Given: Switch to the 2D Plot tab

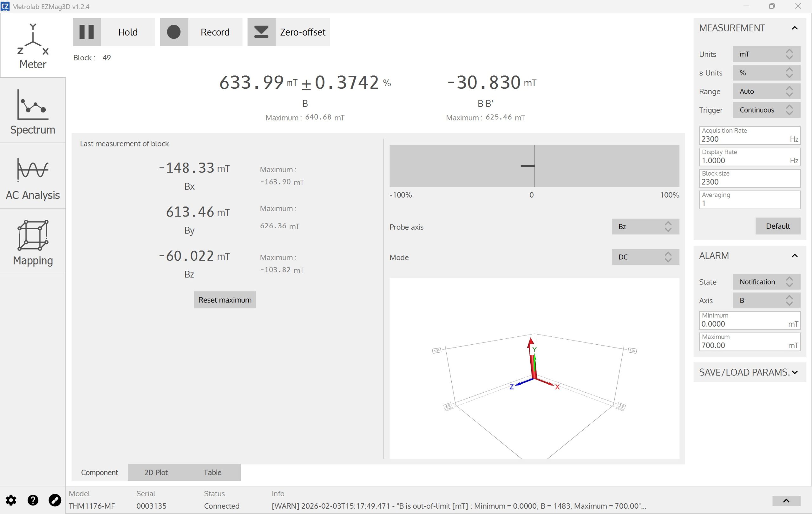Looking at the screenshot, I should pyautogui.click(x=156, y=472).
